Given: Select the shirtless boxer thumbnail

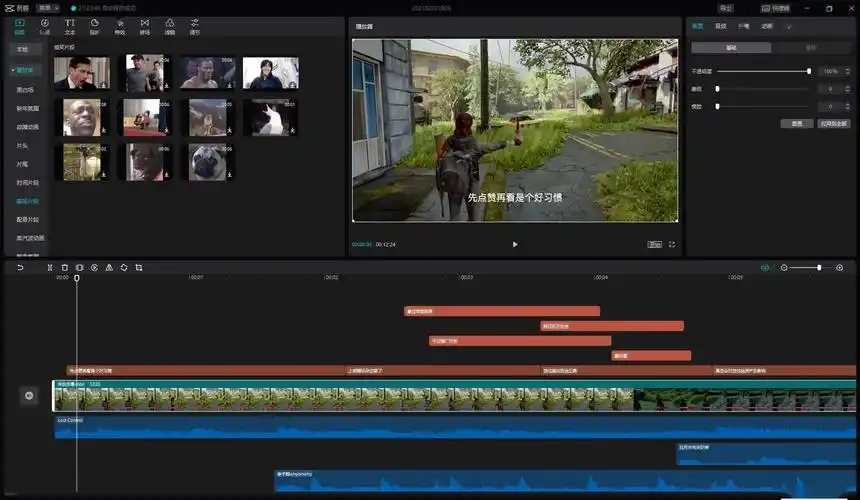Looking at the screenshot, I should pyautogui.click(x=208, y=73).
